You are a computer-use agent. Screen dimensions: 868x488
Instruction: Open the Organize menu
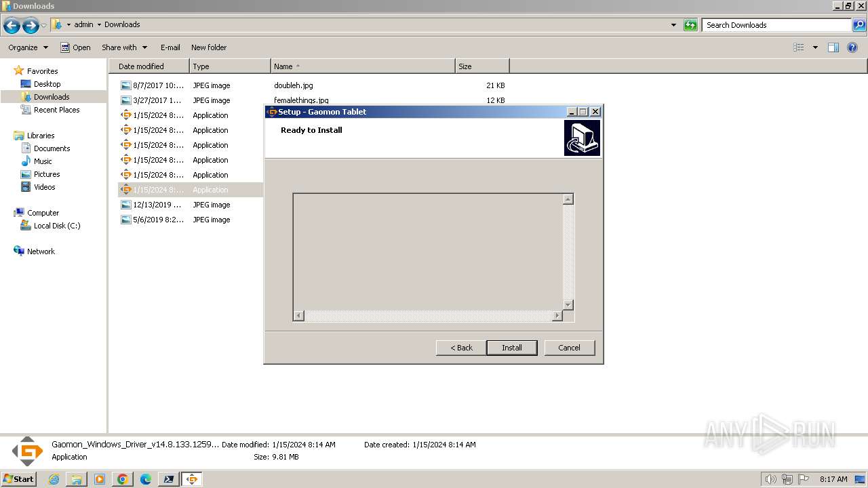(28, 47)
